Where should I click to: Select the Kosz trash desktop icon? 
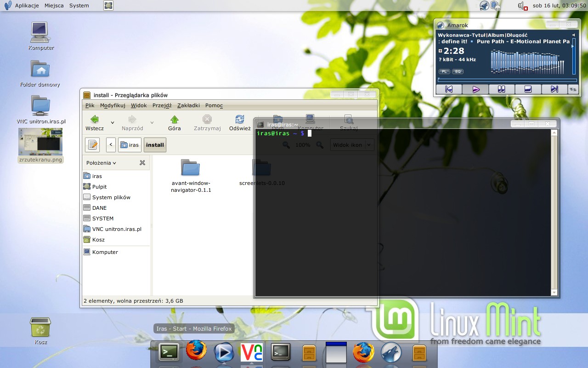(x=40, y=331)
